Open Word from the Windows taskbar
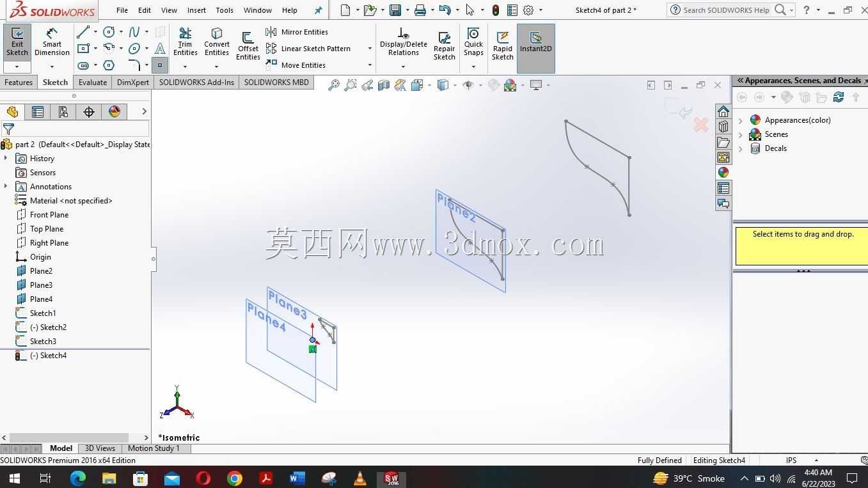 pos(297,478)
